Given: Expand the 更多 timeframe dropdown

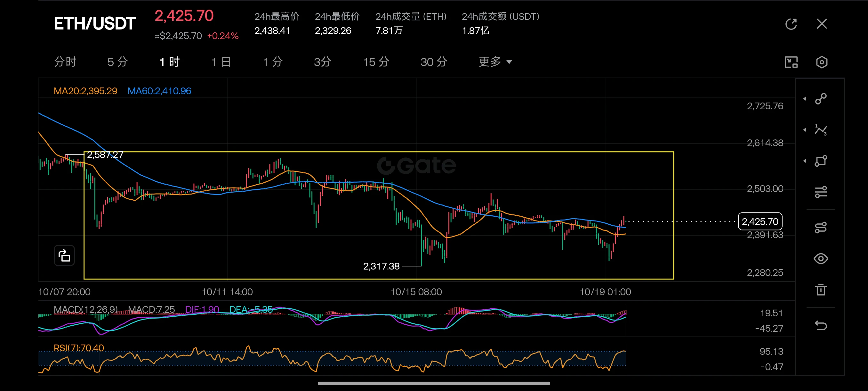Looking at the screenshot, I should point(495,62).
